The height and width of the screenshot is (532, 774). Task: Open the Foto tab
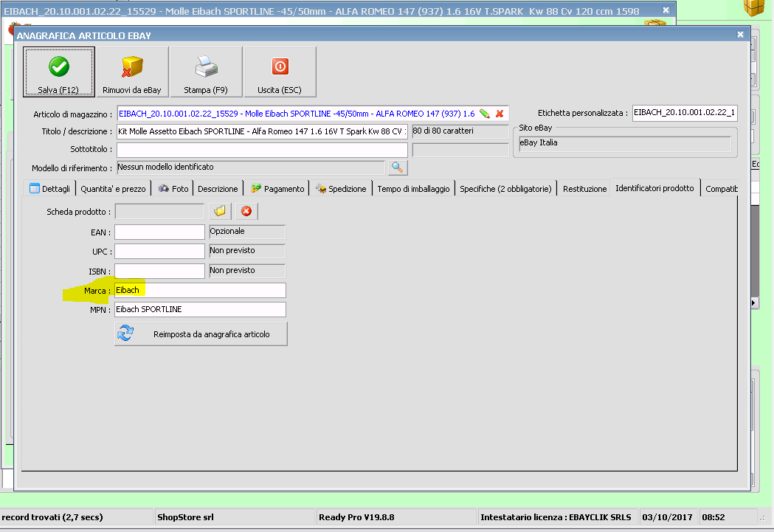pos(173,188)
